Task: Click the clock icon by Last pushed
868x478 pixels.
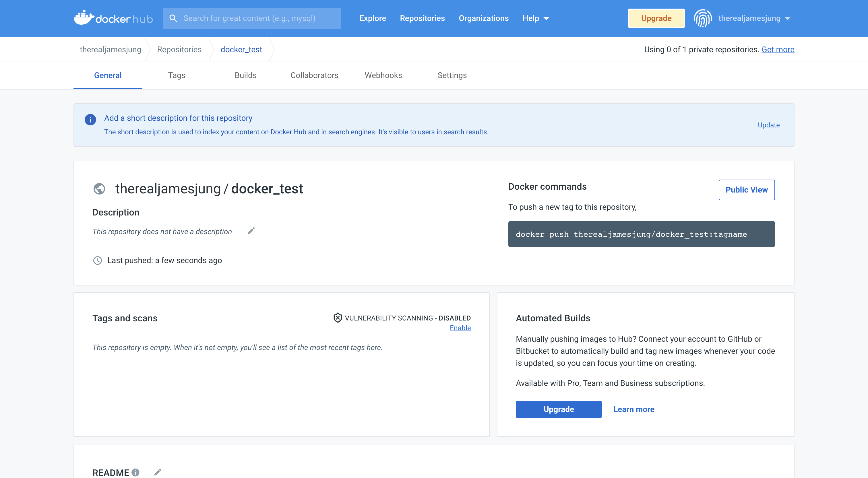Action: (x=97, y=261)
